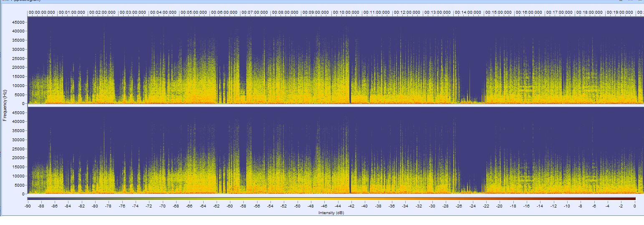This screenshot has height=225, width=644.
Task: Click the 10000 Hz label of bottom channel
Action: (19, 176)
